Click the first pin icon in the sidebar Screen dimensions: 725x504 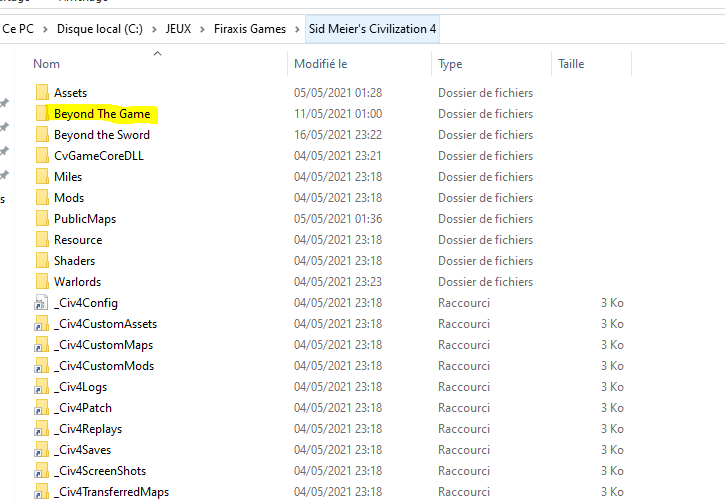[4, 103]
